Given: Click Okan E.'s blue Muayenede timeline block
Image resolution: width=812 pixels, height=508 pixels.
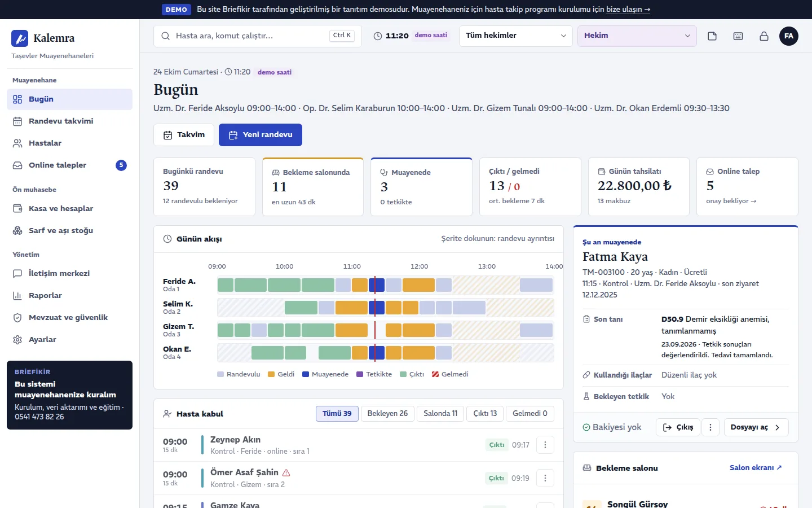Looking at the screenshot, I should (x=377, y=353).
